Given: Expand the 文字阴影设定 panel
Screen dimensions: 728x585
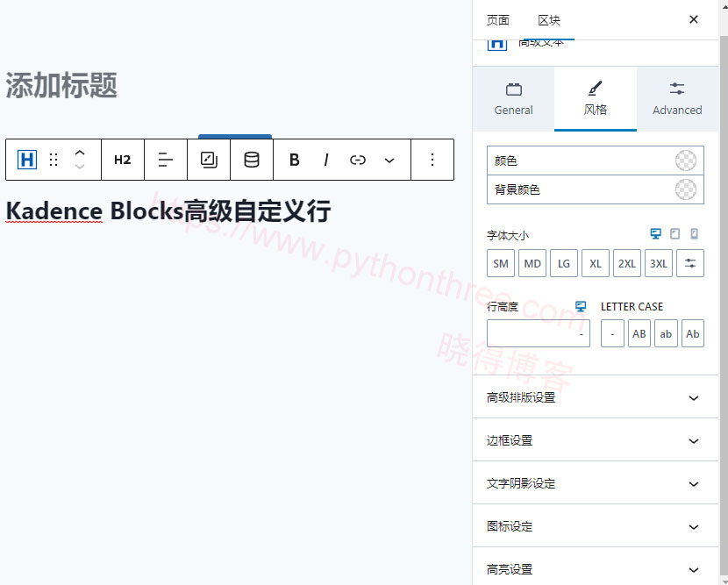Looking at the screenshot, I should click(x=596, y=483).
